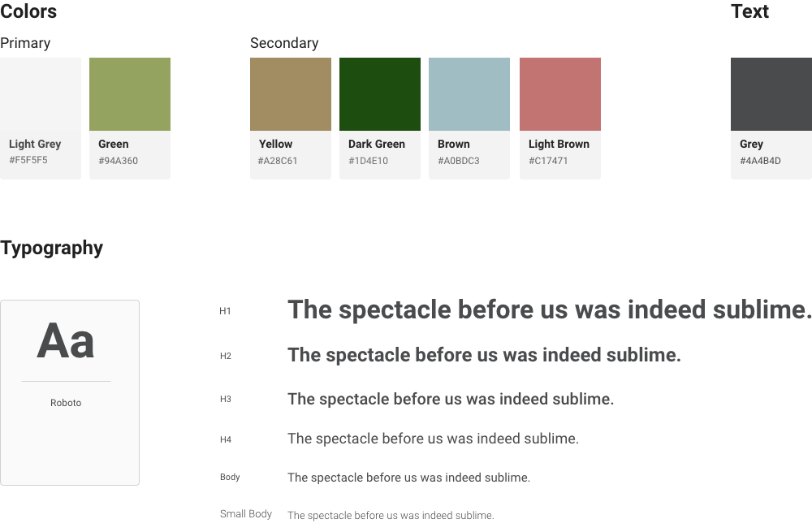Select the Secondary colors label
This screenshot has width=812, height=532.
coord(284,43)
